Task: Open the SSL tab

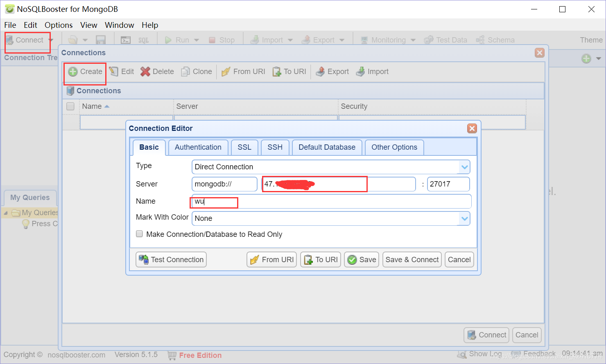Action: [x=244, y=147]
